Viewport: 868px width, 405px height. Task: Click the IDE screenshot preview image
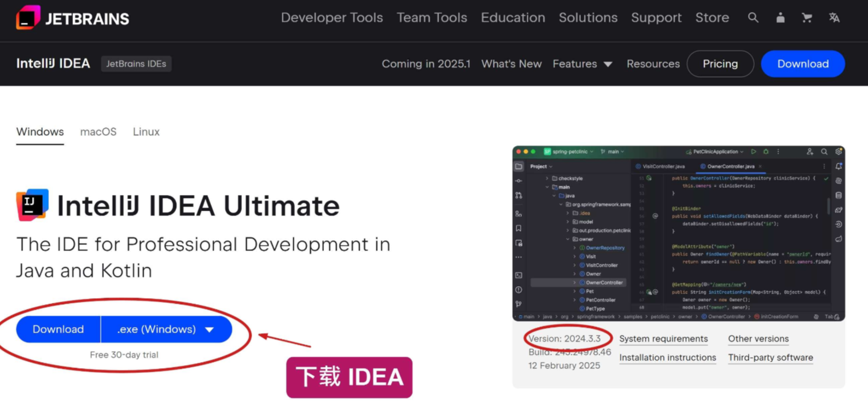[x=679, y=233]
